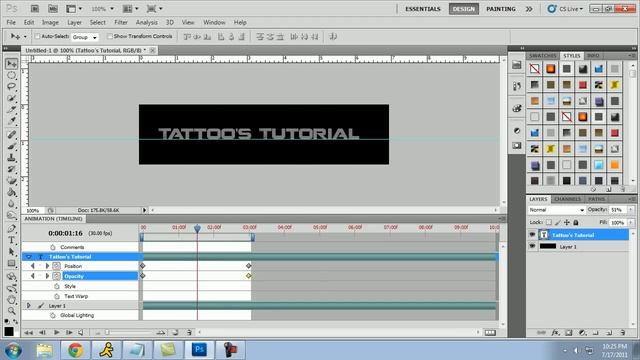Create new fill or adjustment layer
The width and height of the screenshot is (640, 360).
click(582, 333)
